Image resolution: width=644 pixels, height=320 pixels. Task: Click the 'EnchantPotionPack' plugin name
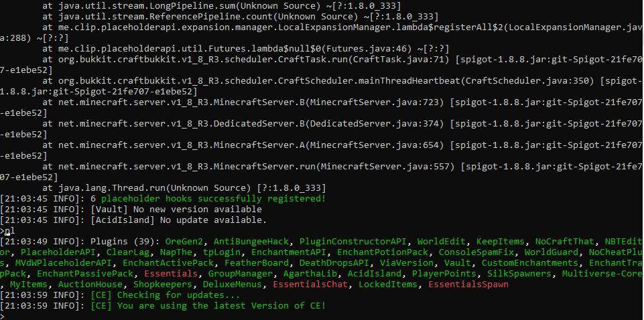[x=383, y=252]
